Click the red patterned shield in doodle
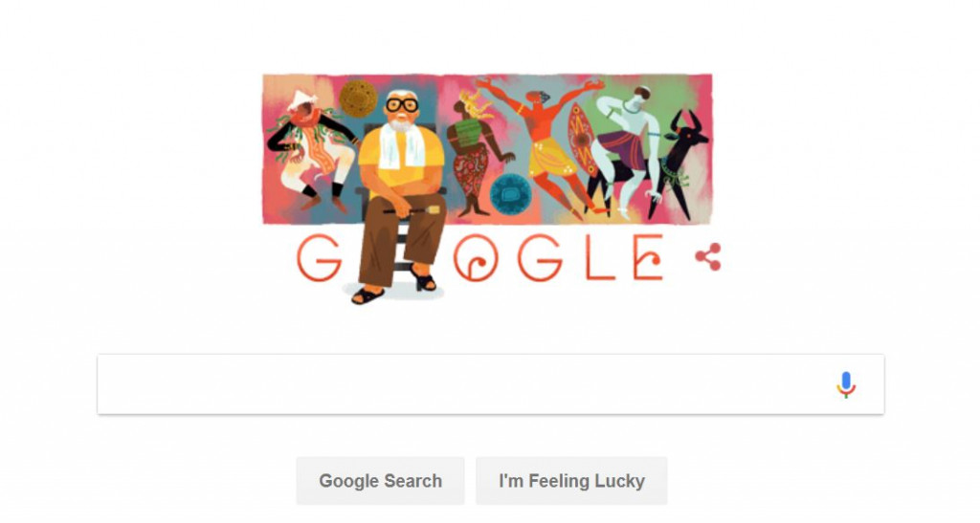 point(583,139)
